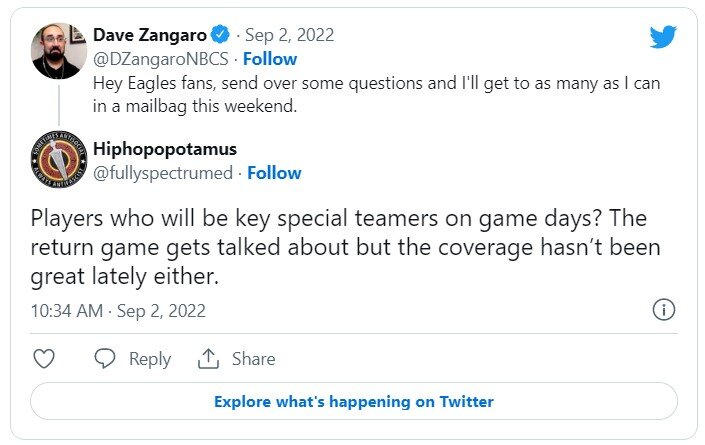Follow @DZangaroNBCS account
Image resolution: width=705 pixels, height=445 pixels.
(271, 59)
